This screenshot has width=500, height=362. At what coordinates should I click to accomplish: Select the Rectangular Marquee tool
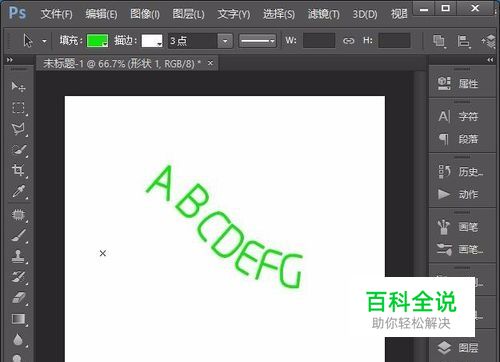tap(18, 108)
